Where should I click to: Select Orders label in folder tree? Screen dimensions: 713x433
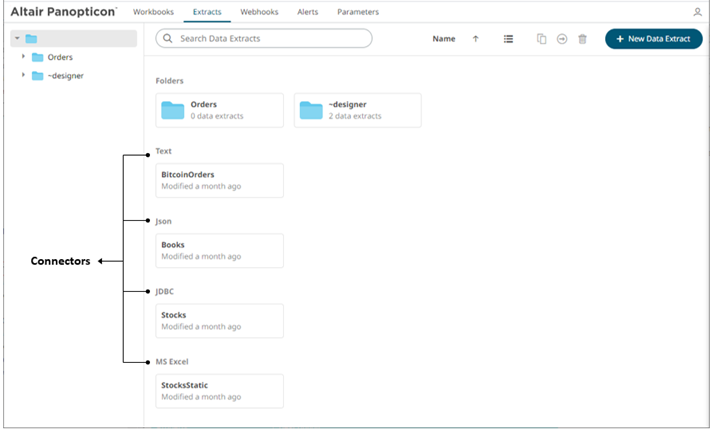[60, 57]
